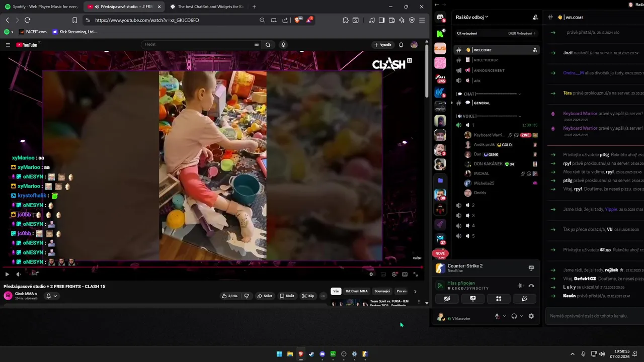
Task: Start voice search with microphone icon
Action: (x=283, y=45)
